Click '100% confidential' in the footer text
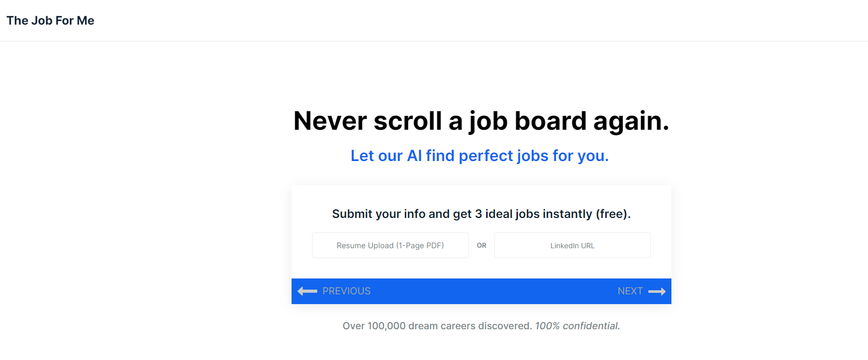868x360 pixels. pos(576,326)
